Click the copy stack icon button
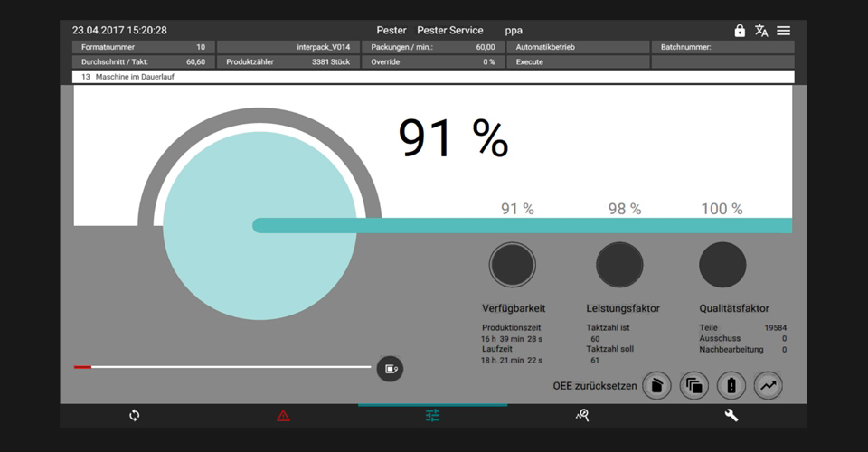 693,386
